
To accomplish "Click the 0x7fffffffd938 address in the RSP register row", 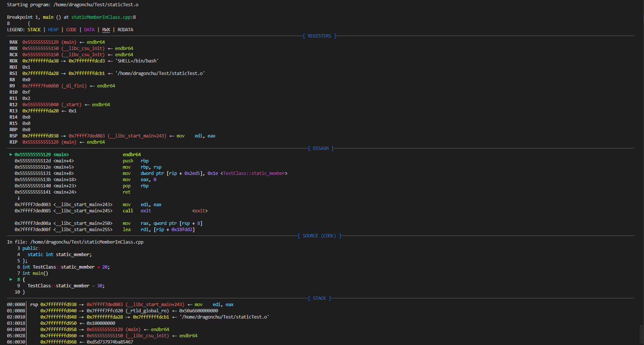I will tap(40, 136).
